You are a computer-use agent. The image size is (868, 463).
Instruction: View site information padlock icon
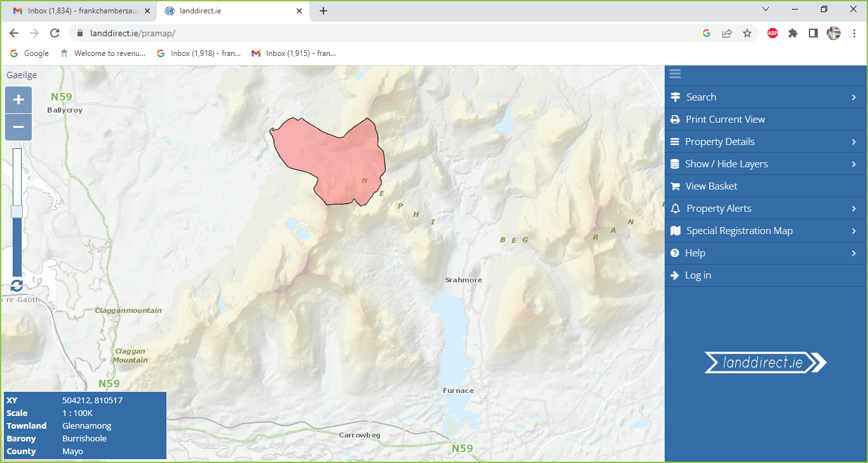coord(80,33)
